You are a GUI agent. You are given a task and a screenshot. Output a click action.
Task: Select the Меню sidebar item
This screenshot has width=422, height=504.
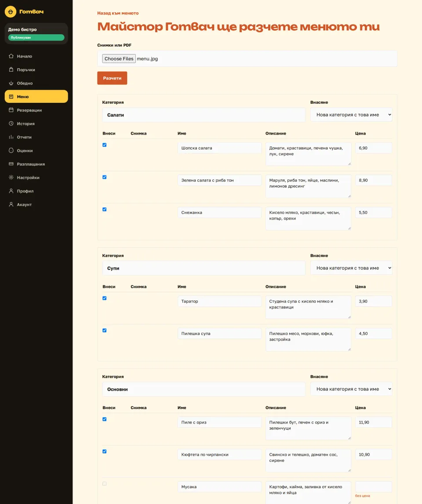(x=36, y=96)
